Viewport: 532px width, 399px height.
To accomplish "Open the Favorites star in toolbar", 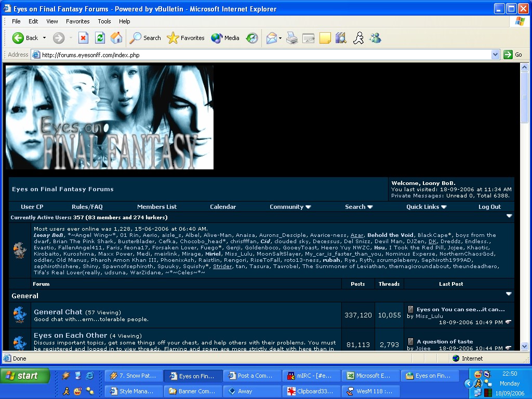I will click(185, 38).
